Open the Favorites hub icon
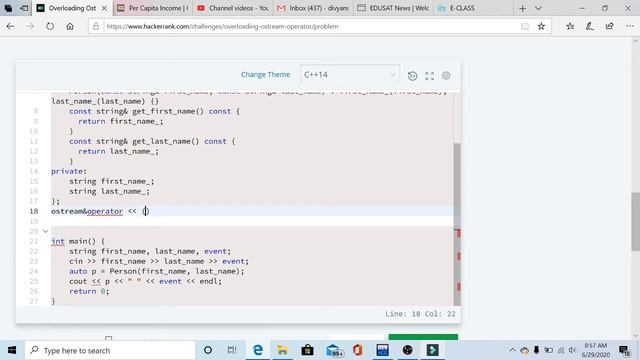The width and height of the screenshot is (640, 360). (x=570, y=27)
